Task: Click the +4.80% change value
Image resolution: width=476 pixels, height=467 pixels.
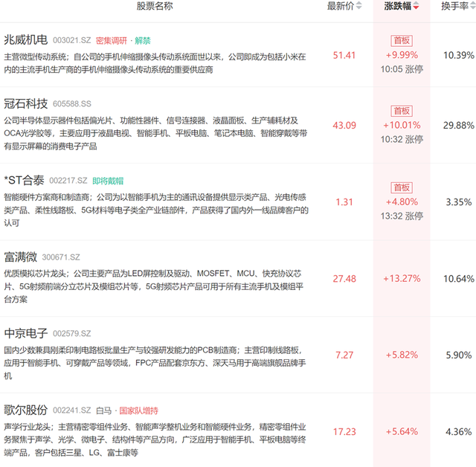Action: 402,202
